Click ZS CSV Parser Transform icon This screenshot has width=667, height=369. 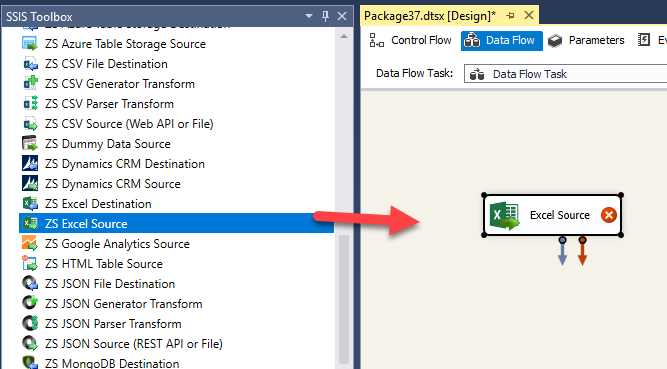[x=30, y=104]
